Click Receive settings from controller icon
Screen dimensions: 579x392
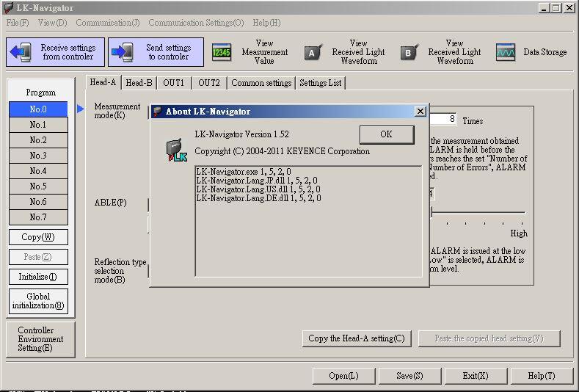(x=23, y=52)
